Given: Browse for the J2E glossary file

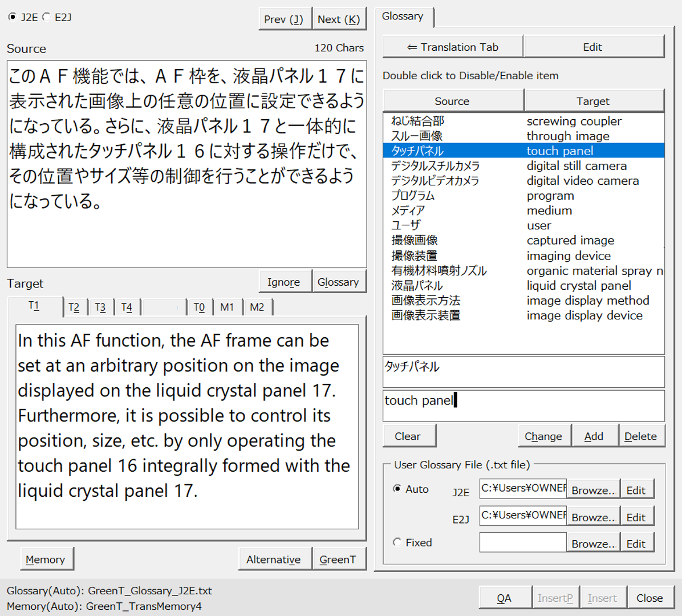Looking at the screenshot, I should pos(593,491).
